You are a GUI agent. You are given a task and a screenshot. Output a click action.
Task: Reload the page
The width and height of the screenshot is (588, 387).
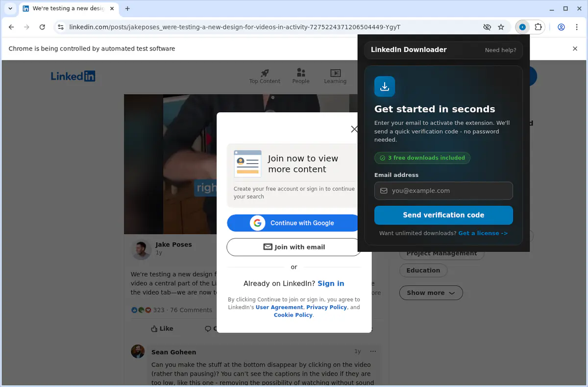point(42,27)
